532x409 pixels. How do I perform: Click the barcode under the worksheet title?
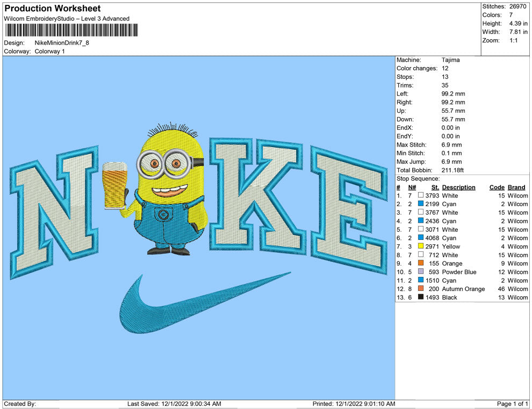70,30
